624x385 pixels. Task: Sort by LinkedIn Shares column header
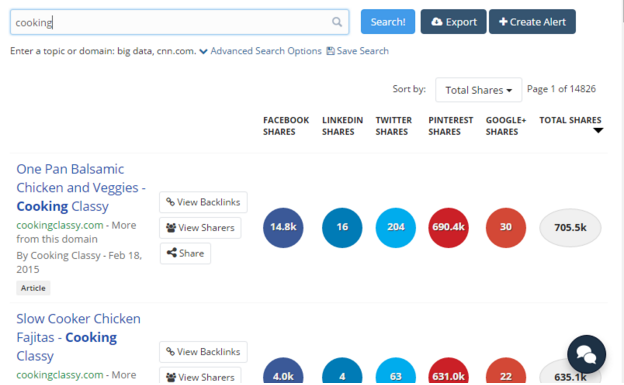(x=342, y=126)
